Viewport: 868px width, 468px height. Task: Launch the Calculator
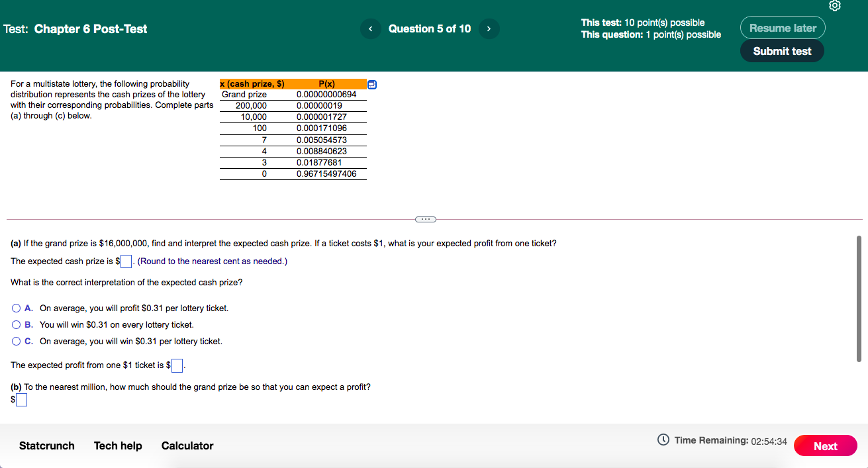tap(187, 445)
